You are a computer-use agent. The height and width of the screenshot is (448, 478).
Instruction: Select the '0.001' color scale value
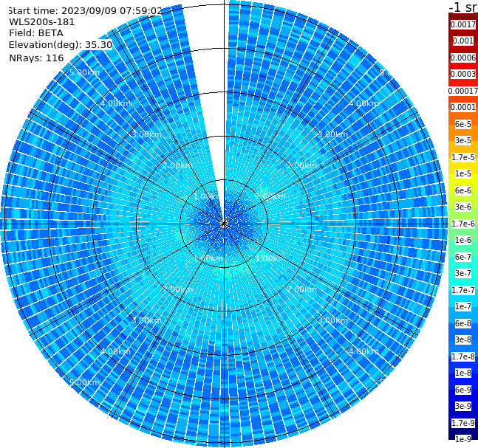pos(463,41)
